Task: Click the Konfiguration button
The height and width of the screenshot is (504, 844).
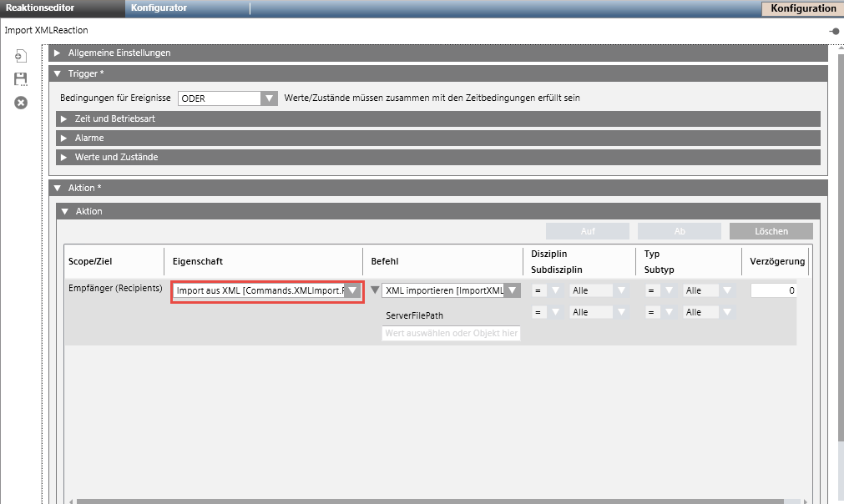Action: 802,8
